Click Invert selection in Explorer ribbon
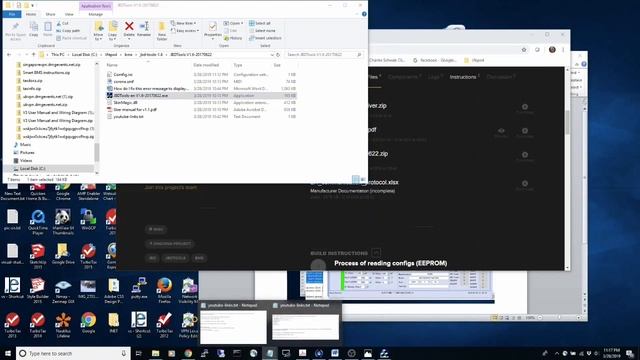 265,38
